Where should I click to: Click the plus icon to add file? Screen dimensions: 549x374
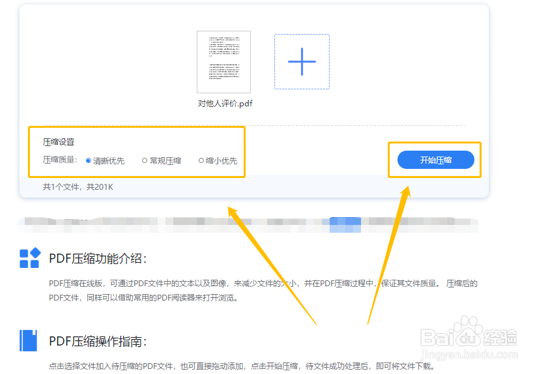[302, 62]
